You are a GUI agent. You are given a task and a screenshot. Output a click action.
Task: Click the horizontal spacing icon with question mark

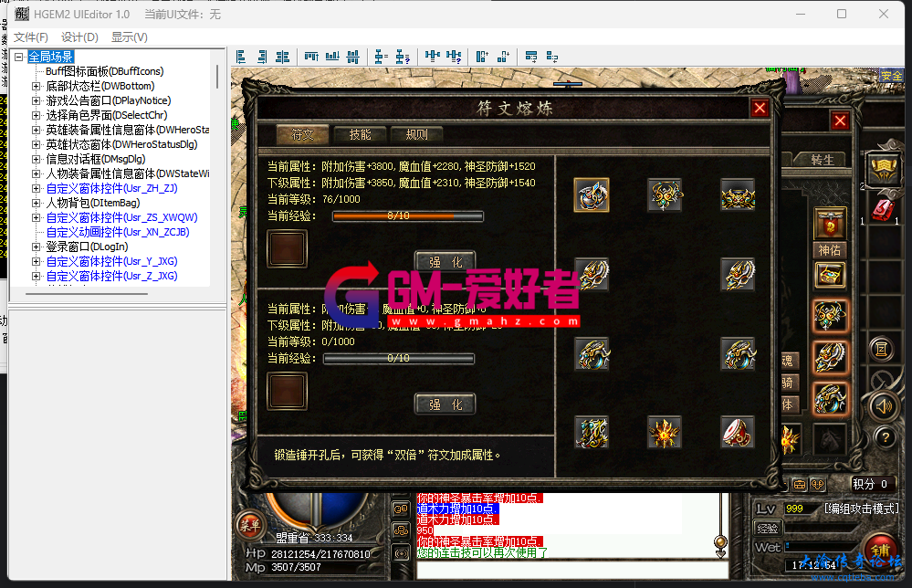click(454, 57)
